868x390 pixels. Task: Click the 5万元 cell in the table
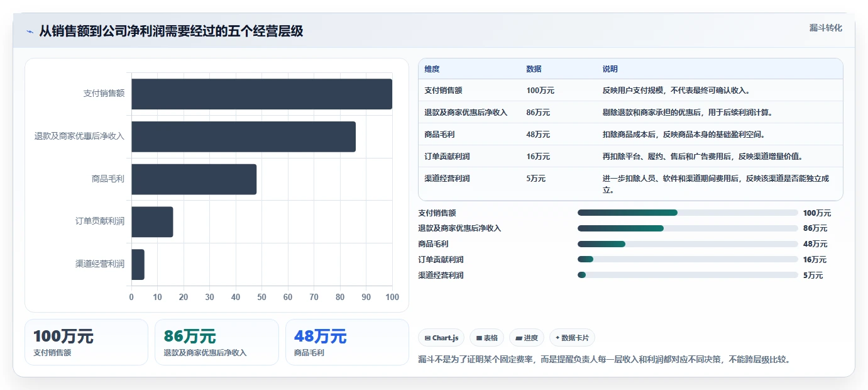[536, 179]
